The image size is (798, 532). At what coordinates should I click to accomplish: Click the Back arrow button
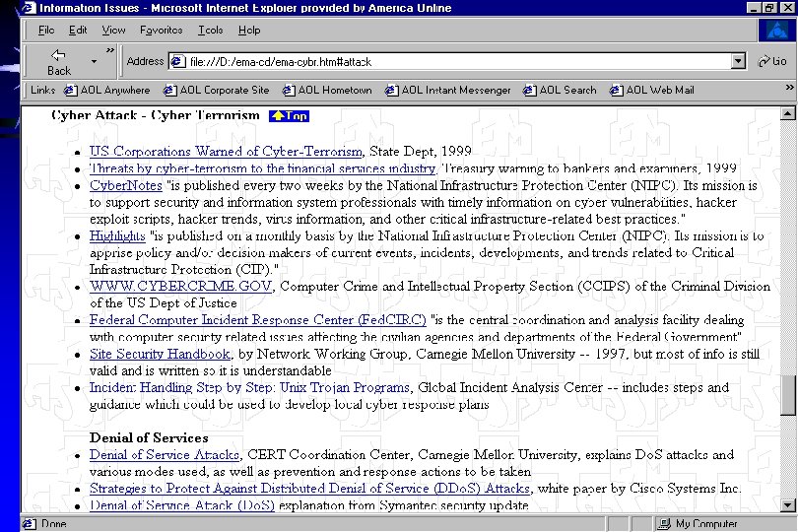58,62
